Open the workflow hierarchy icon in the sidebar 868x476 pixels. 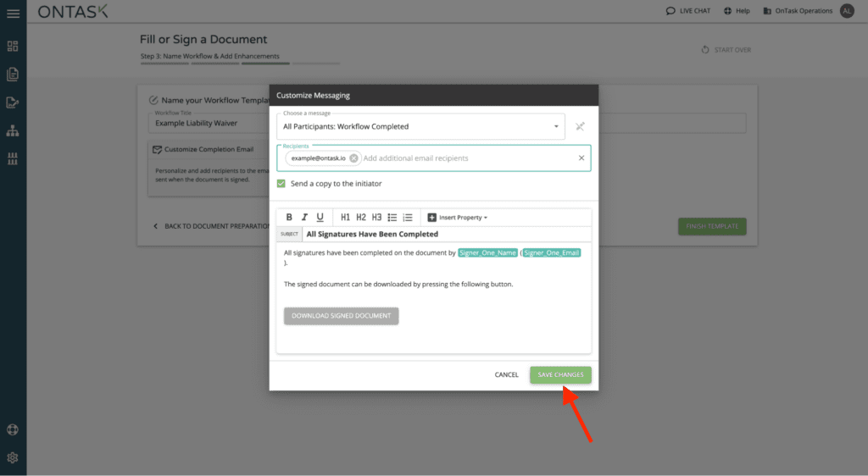click(x=13, y=131)
